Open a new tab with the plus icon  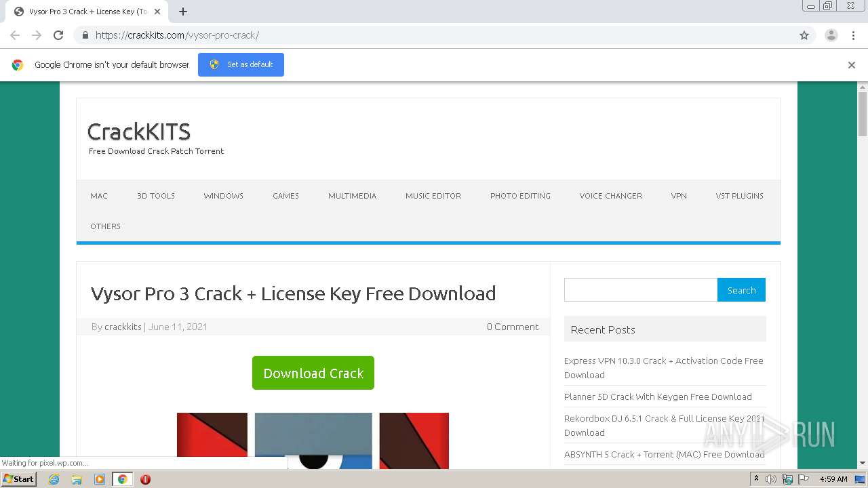tap(183, 12)
